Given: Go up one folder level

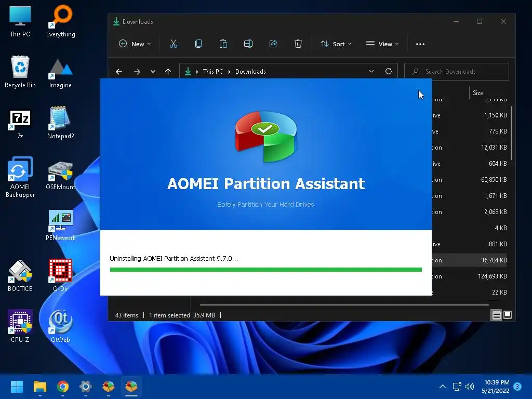Looking at the screenshot, I should (168, 72).
